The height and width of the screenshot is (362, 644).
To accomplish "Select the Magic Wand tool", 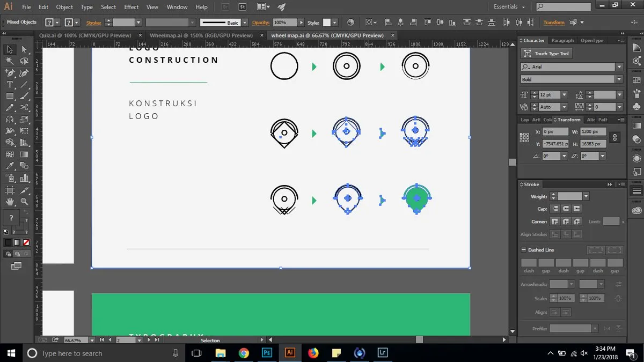I will tap(10, 61).
